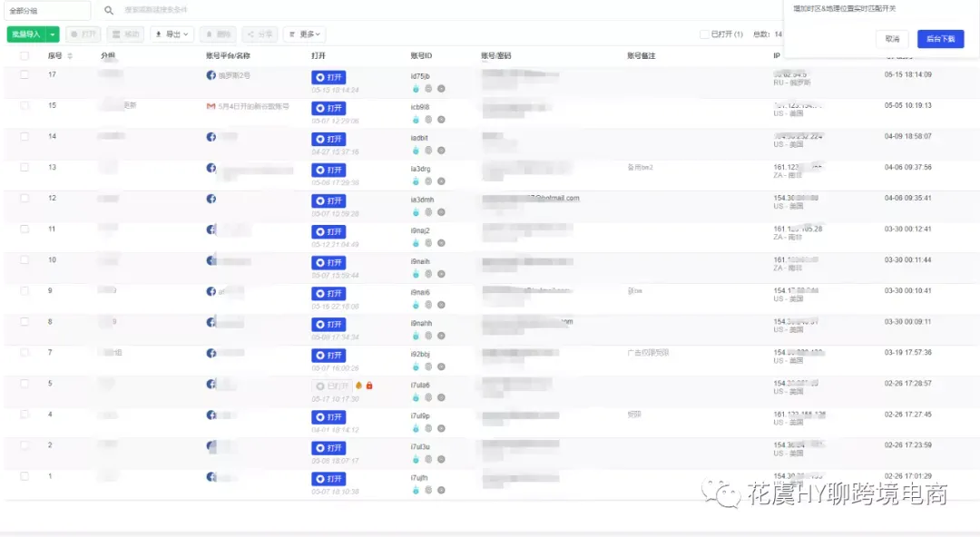Click the 批量导入 batch import button

26,34
